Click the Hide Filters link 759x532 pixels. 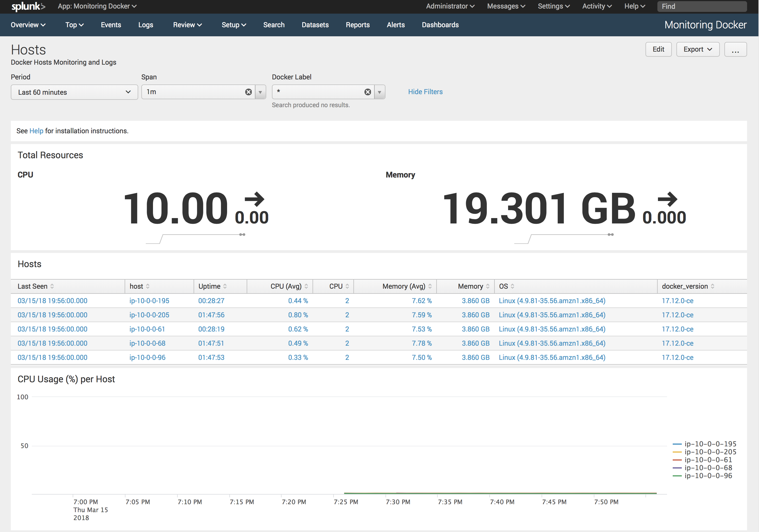coord(425,92)
